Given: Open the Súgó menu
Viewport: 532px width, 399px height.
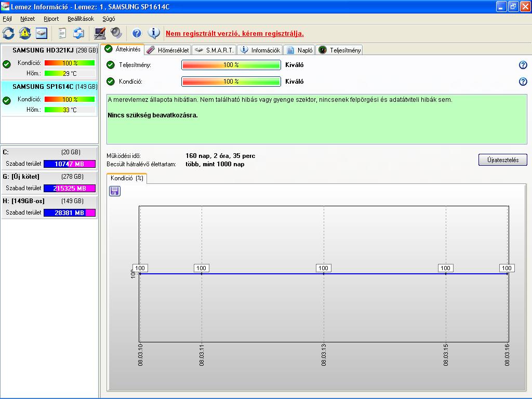Looking at the screenshot, I should tap(109, 19).
